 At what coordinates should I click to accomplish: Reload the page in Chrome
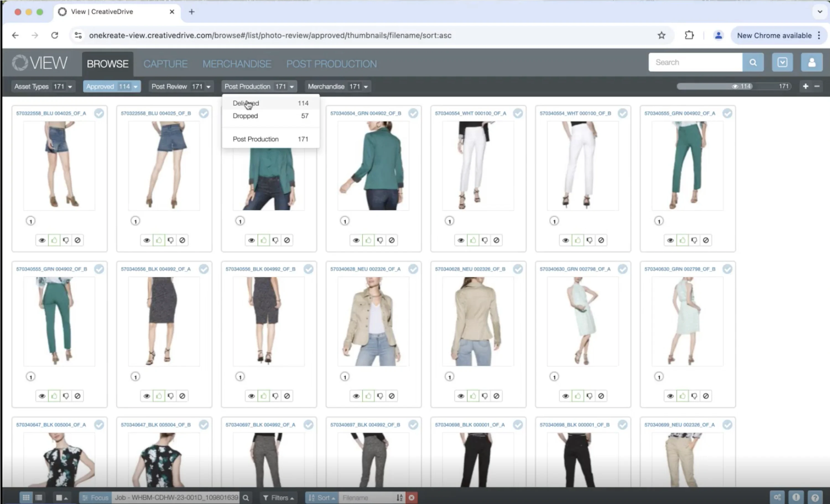[x=54, y=35]
